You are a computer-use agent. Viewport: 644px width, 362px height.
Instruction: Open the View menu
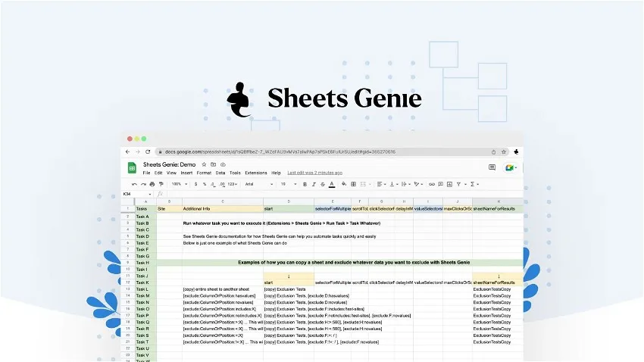(x=171, y=173)
